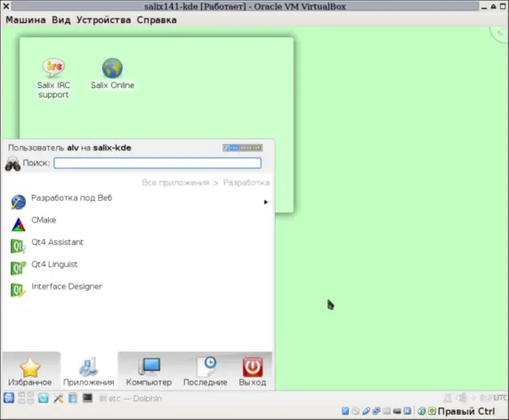The image size is (509, 420).
Task: Switch to the Избранное tab
Action: coord(30,371)
